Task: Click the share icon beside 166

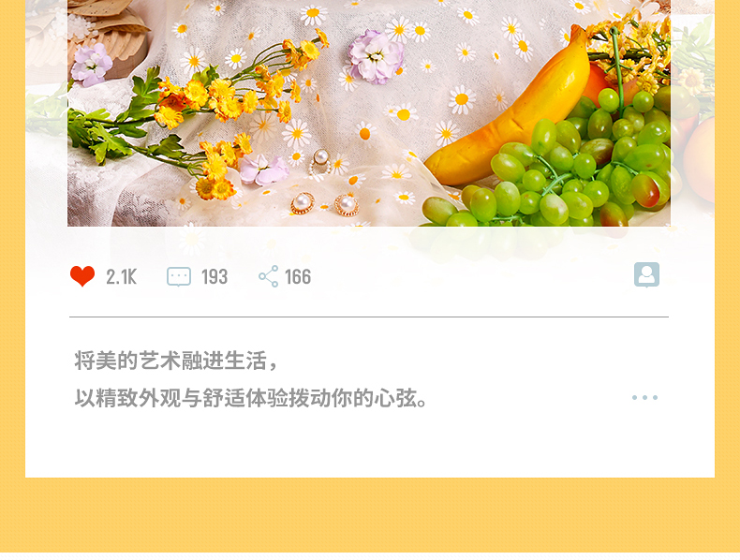Action: coord(269,276)
